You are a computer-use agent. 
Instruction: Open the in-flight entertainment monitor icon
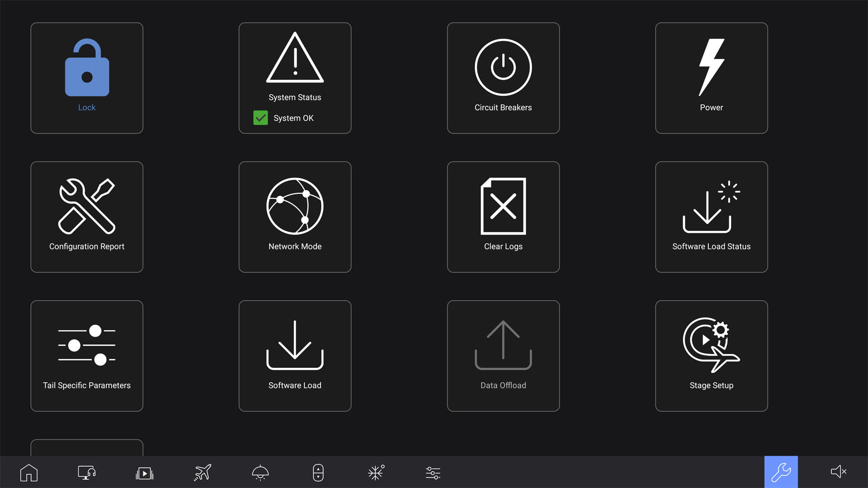point(86,472)
